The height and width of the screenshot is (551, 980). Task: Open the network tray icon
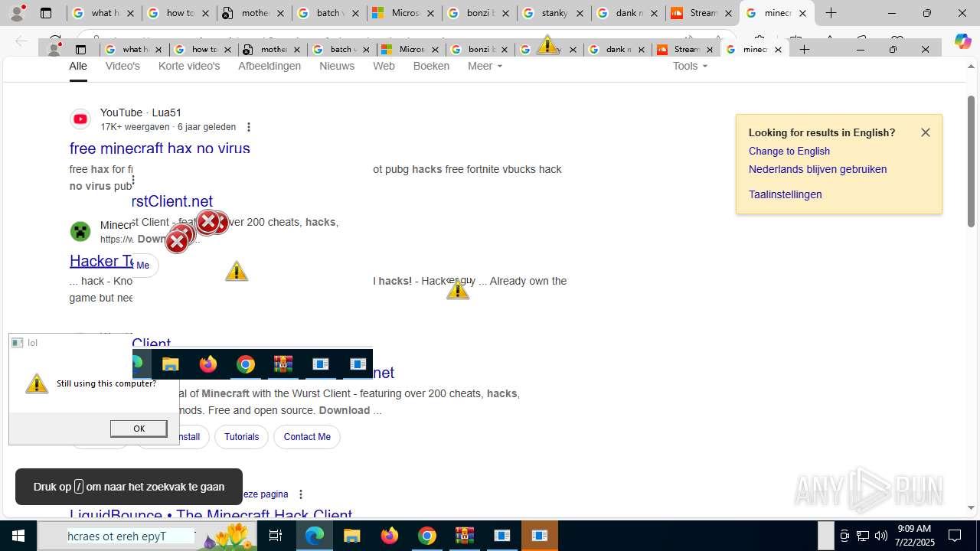point(863,536)
